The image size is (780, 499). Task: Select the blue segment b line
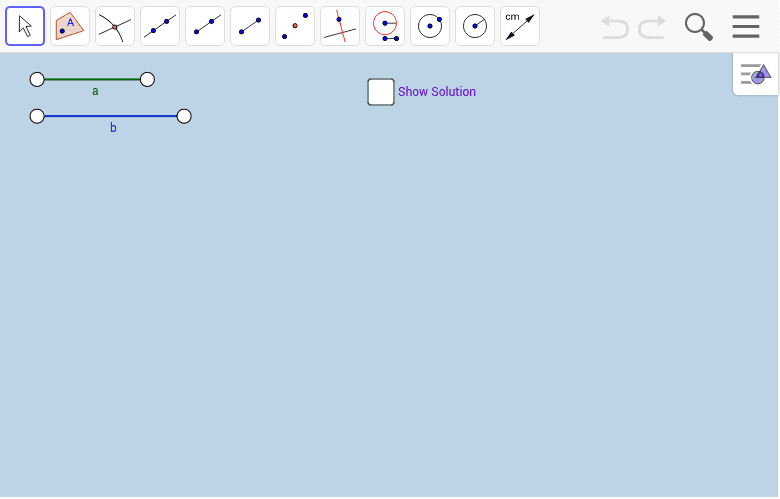point(111,116)
